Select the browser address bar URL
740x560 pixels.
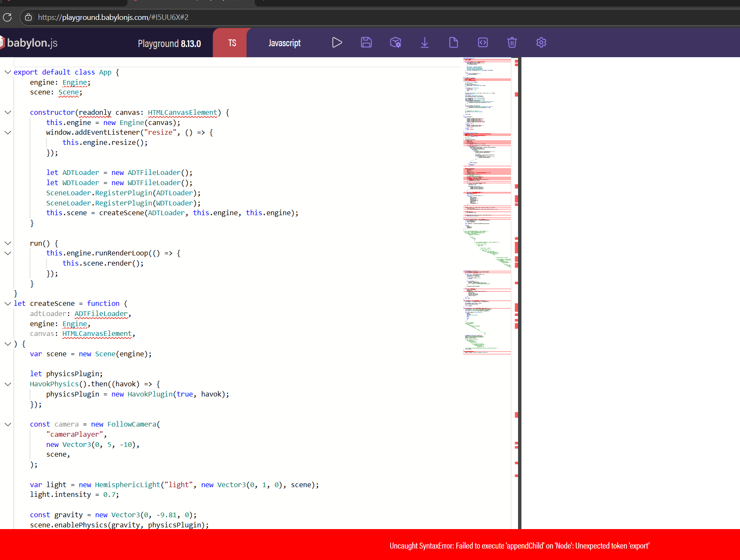tap(113, 17)
